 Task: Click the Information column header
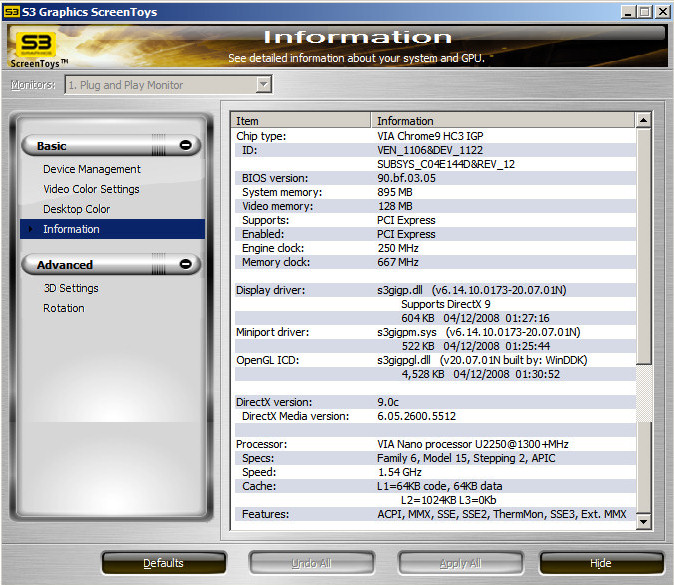[x=503, y=121]
